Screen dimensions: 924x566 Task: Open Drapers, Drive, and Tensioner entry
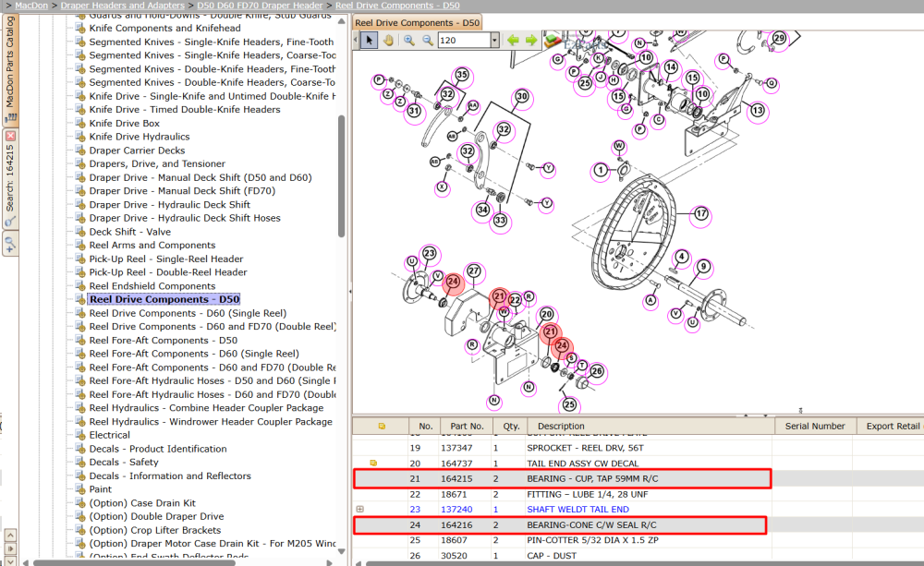click(157, 163)
